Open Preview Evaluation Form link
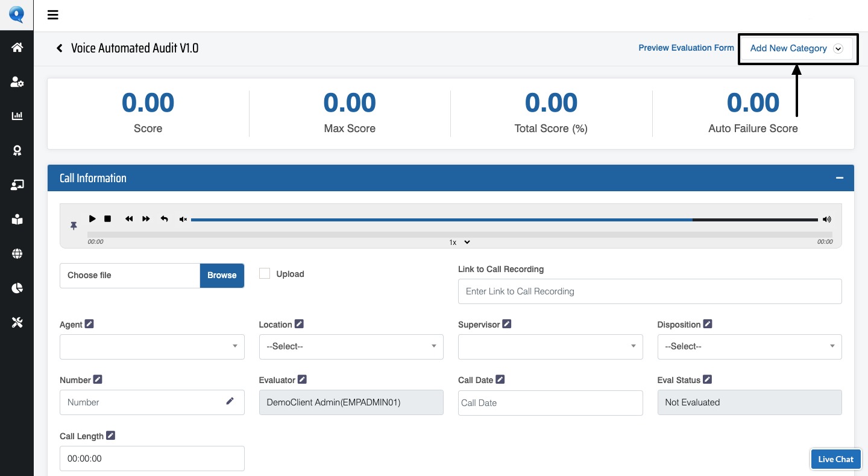 click(686, 48)
